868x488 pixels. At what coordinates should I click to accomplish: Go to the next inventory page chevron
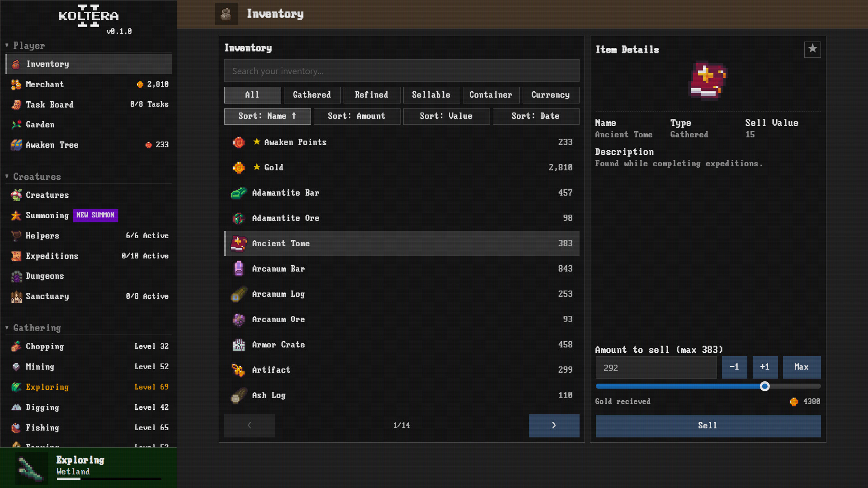click(x=554, y=425)
